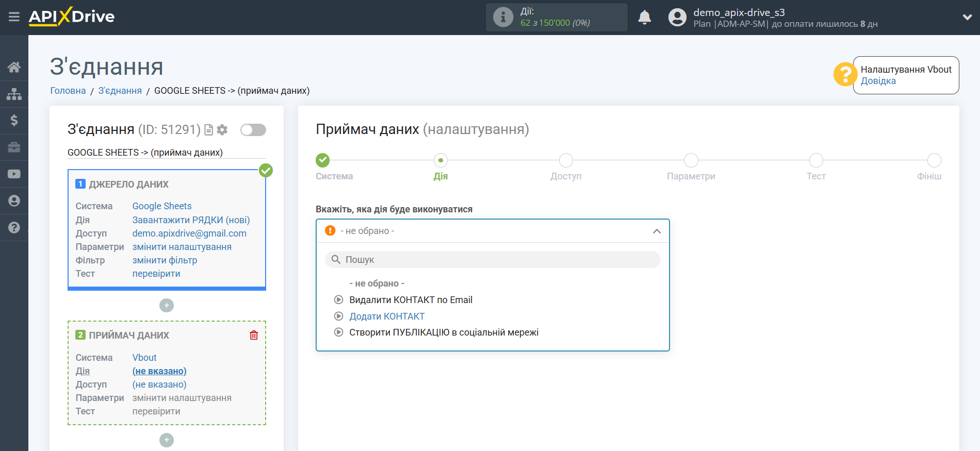
Task: Go to З'єднання breadcrumb link
Action: 120,91
